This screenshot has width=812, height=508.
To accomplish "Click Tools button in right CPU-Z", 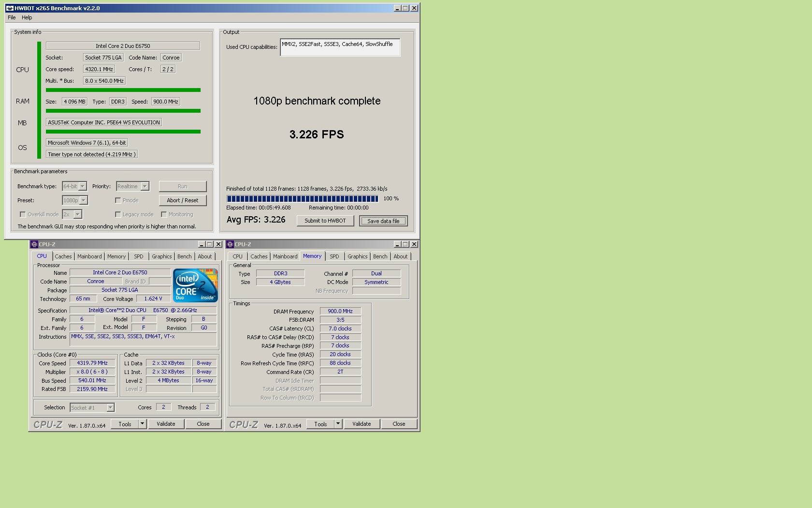I will click(x=320, y=424).
